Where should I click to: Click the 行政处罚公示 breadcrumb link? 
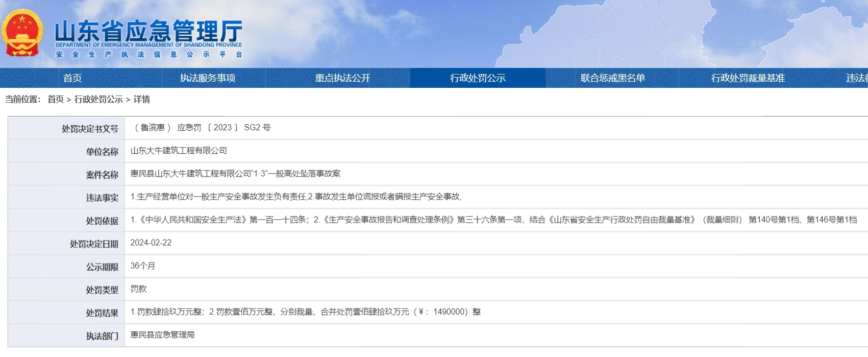pyautogui.click(x=98, y=100)
